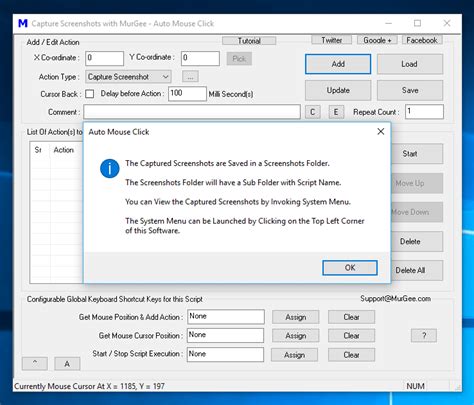Assign shortcut for Get Mouse Cursor Position
The width and height of the screenshot is (474, 405).
pyautogui.click(x=295, y=336)
